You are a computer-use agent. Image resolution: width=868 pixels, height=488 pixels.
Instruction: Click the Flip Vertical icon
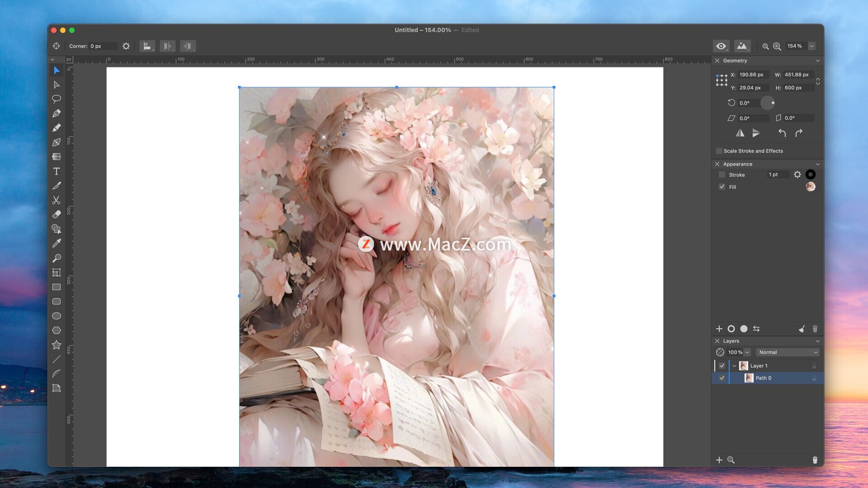[756, 133]
